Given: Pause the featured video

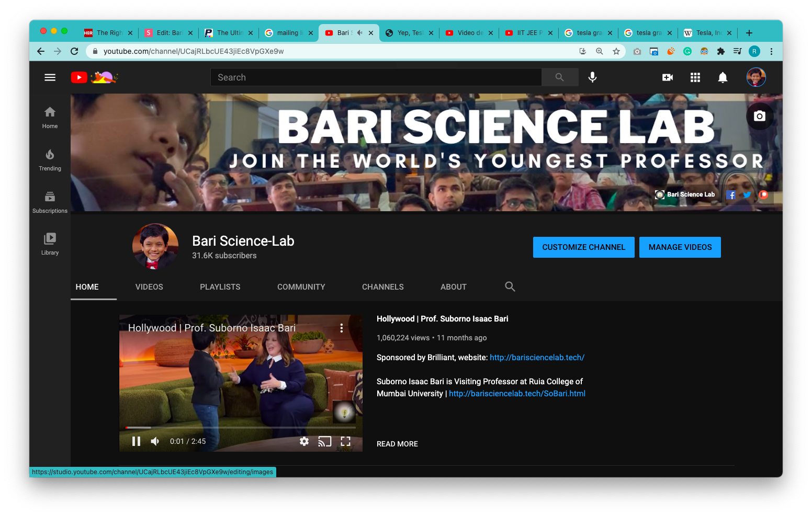Looking at the screenshot, I should (136, 441).
